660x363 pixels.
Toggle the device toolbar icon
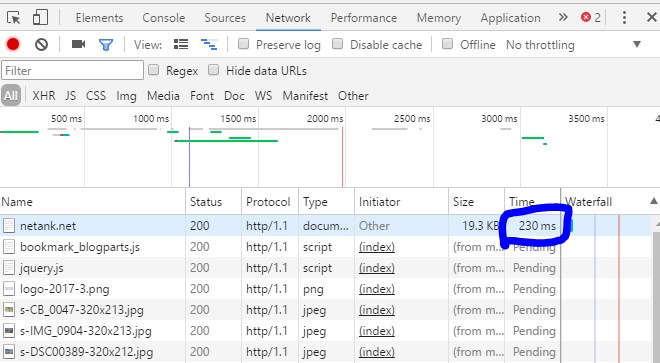40,18
